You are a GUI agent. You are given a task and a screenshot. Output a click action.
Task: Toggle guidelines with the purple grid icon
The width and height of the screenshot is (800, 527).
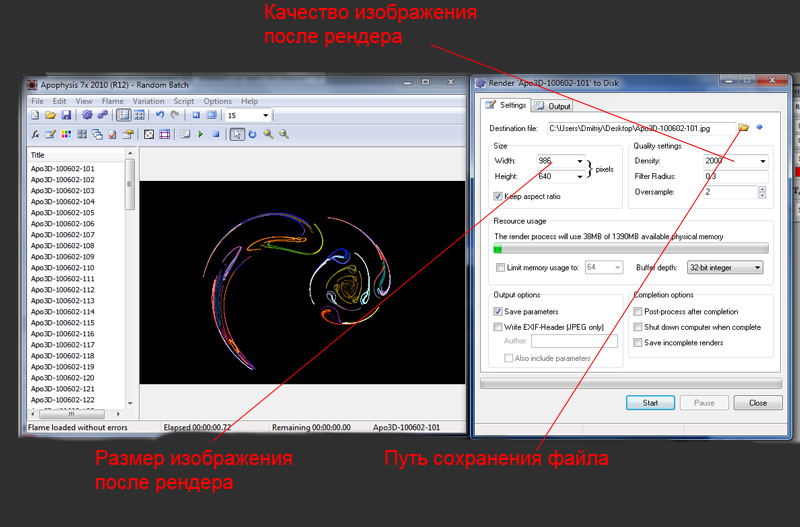coord(164,135)
